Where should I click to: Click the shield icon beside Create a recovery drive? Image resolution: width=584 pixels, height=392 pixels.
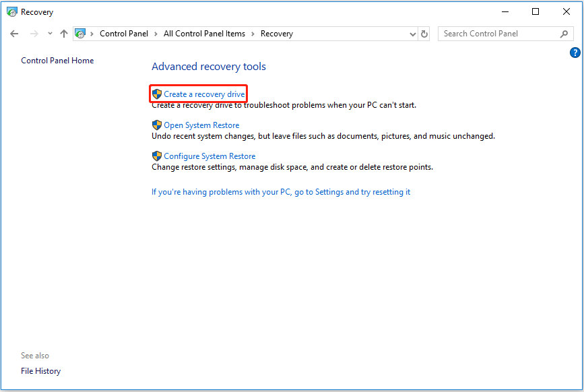point(157,94)
